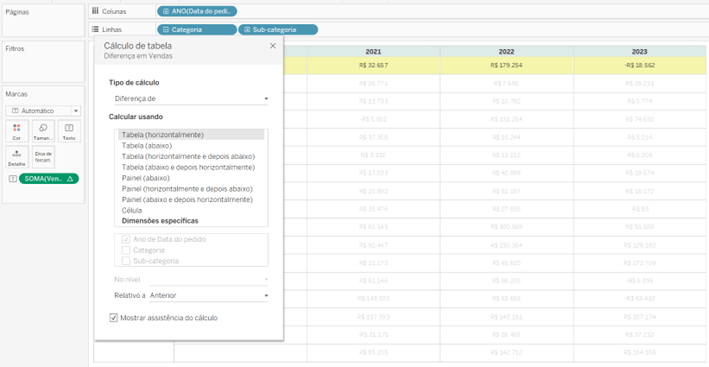Click the ANO(Data do pedido) pill
Image resolution: width=709 pixels, height=367 pixels.
tap(197, 11)
